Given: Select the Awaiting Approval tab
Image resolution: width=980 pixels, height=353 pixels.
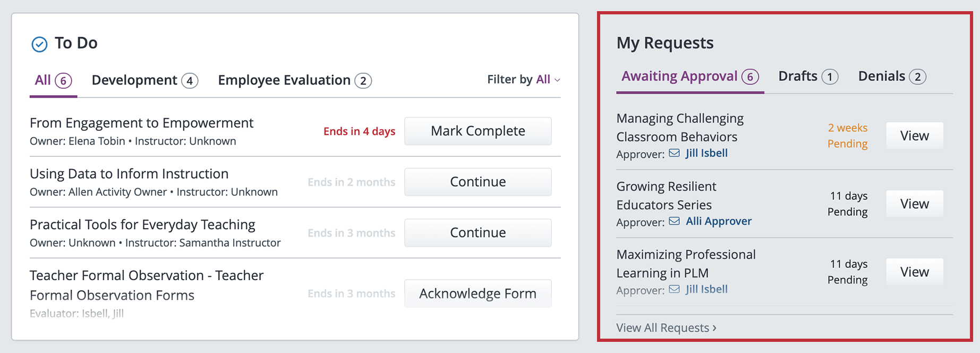Looking at the screenshot, I should point(689,77).
